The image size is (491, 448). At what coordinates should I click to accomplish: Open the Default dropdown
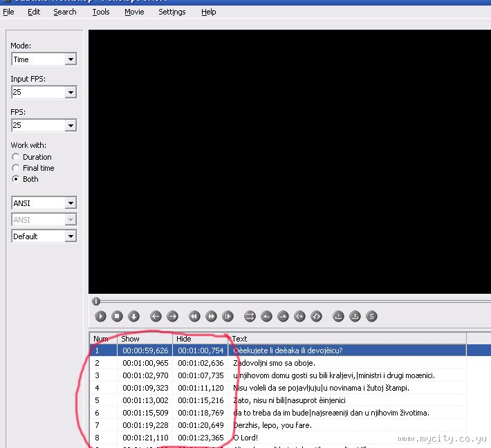point(44,236)
